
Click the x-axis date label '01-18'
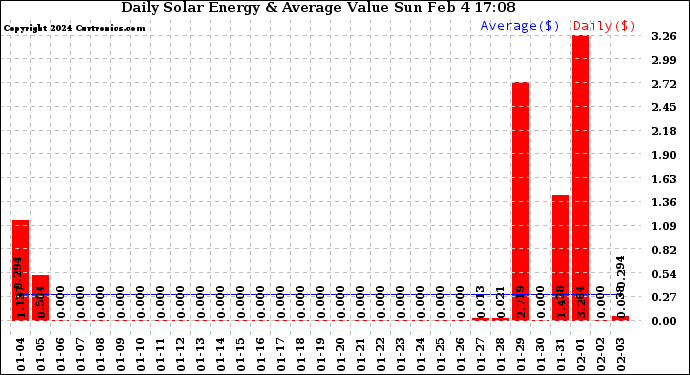pyautogui.click(x=301, y=355)
